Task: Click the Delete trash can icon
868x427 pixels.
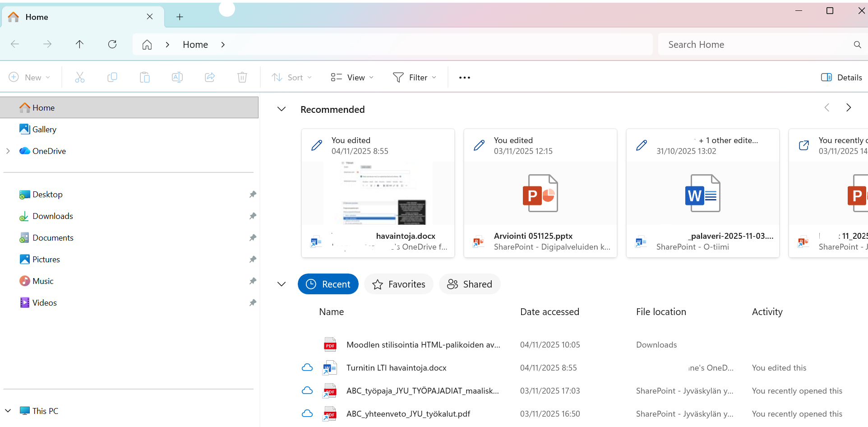Action: (x=242, y=78)
